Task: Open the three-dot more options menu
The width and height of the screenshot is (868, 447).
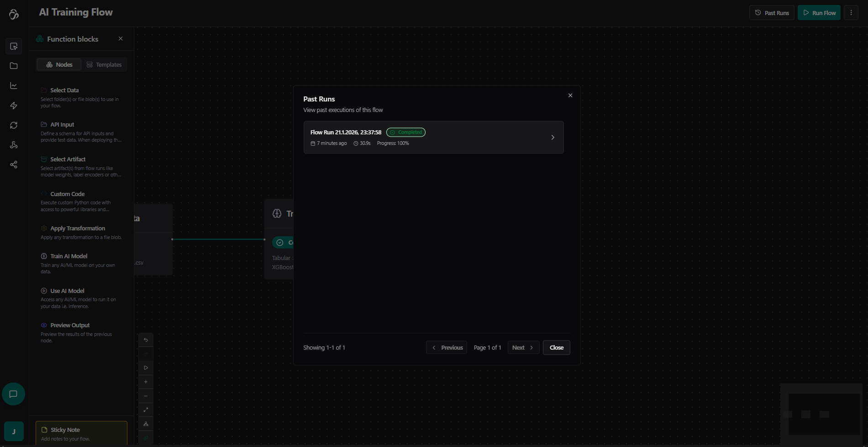Action: (x=851, y=13)
